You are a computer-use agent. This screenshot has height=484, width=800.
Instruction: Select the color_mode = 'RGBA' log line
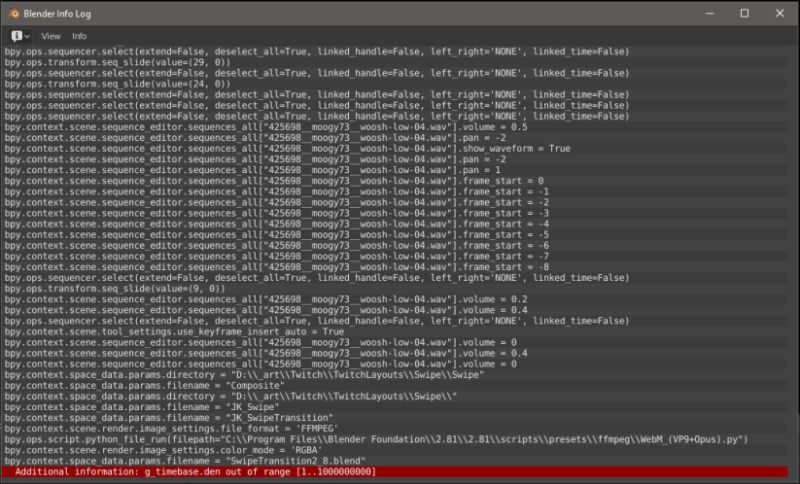coord(395,450)
